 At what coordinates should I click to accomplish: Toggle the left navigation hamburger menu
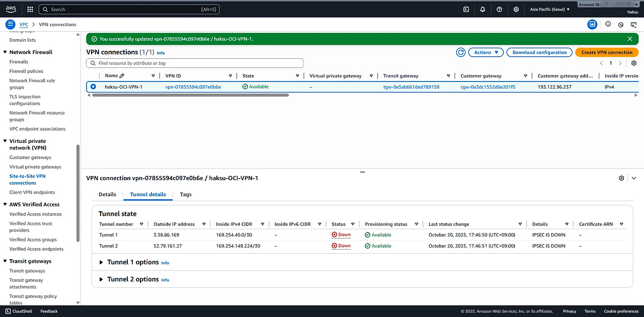tap(10, 24)
